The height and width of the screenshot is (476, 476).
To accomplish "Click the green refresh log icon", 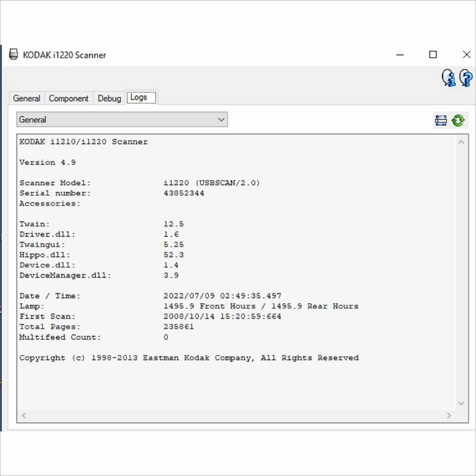I will click(458, 120).
